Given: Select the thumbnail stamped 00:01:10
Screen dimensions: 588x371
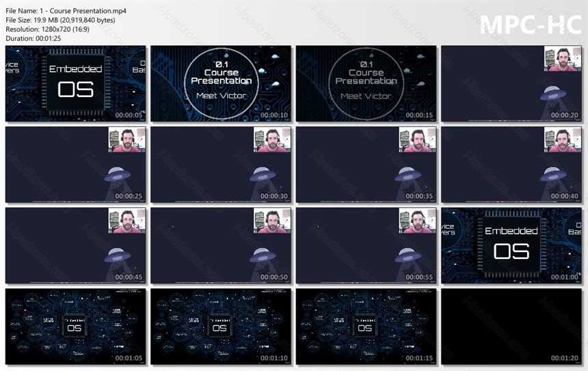Looking at the screenshot, I should click(221, 327).
